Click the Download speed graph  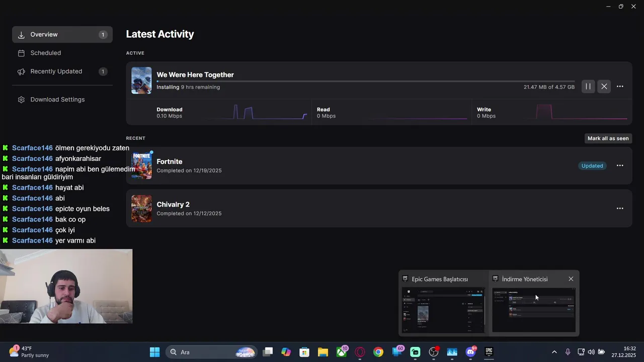click(257, 112)
